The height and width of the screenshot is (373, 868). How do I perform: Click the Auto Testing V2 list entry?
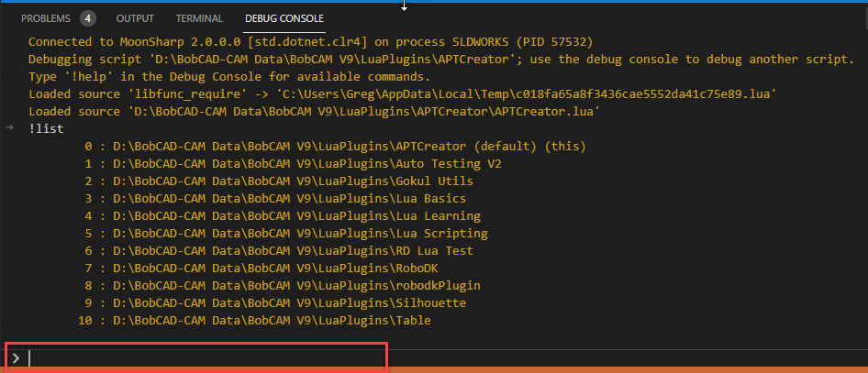click(x=293, y=164)
